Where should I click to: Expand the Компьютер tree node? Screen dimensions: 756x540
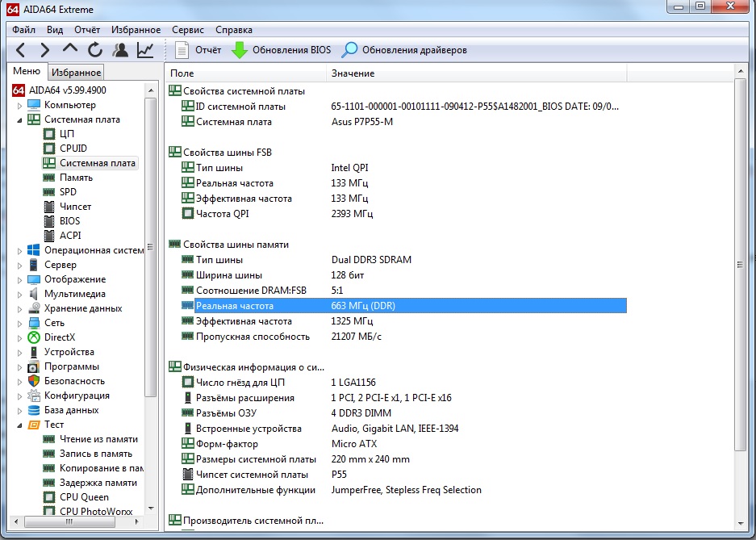pyautogui.click(x=19, y=105)
